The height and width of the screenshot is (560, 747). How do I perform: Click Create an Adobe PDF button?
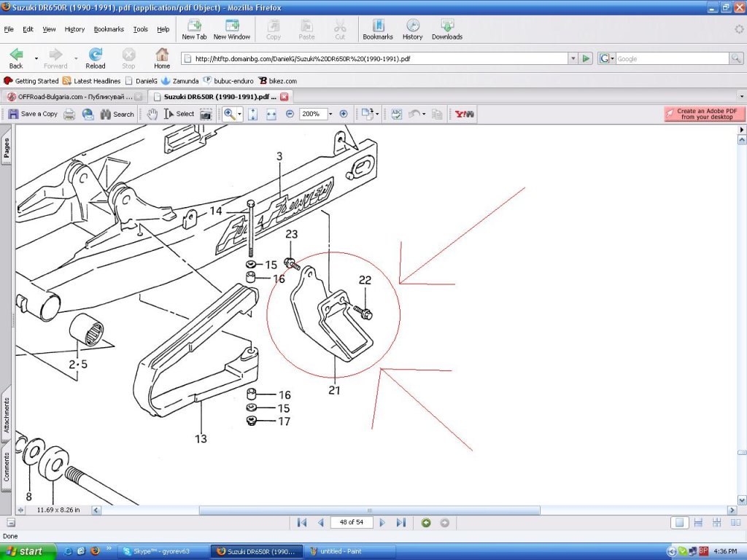[x=705, y=114]
